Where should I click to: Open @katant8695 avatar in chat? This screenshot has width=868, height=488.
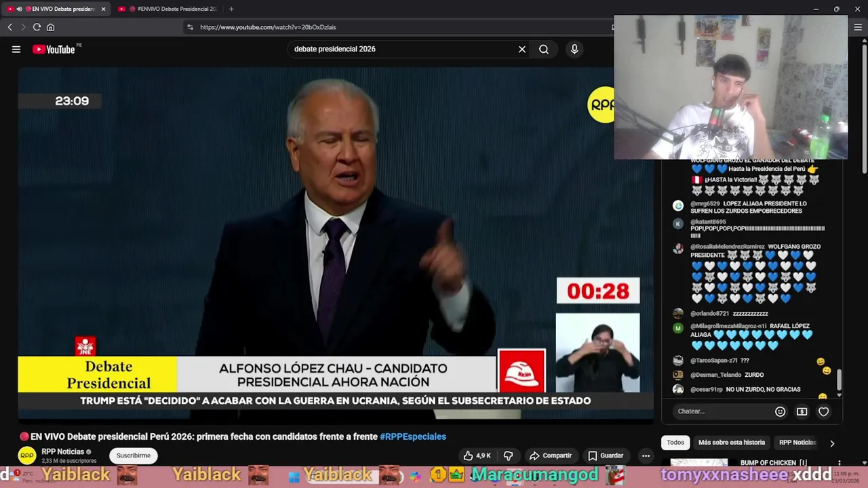[x=678, y=224]
